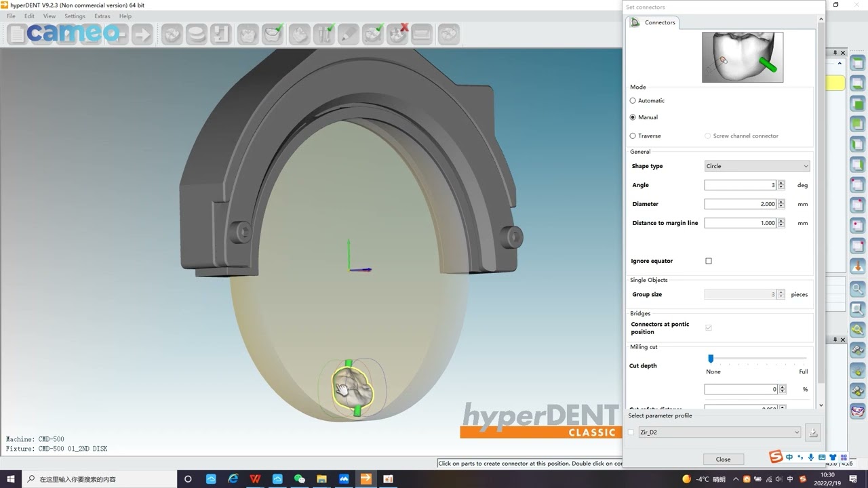
Task: Click the tooth outline icon with green checkmark
Action: coord(273,34)
